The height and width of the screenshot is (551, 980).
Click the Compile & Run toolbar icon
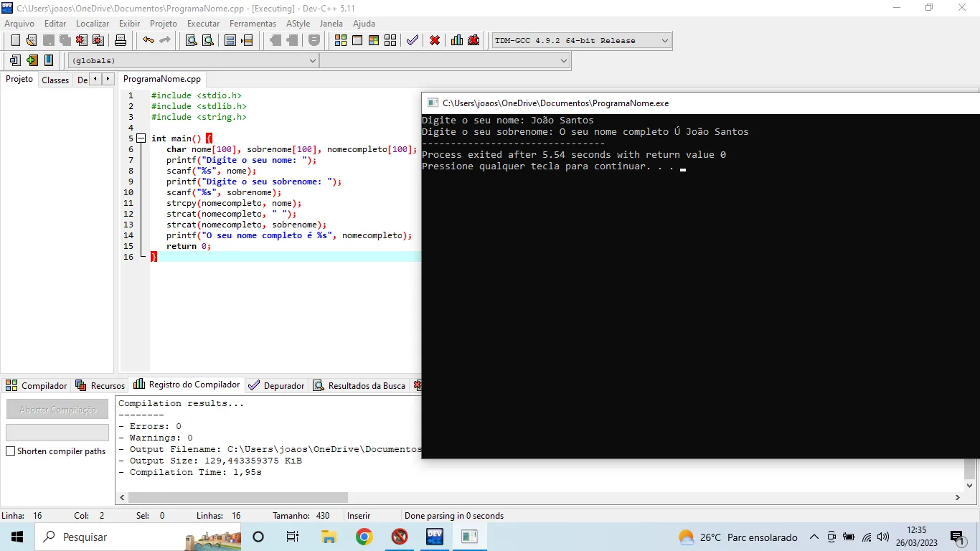tap(373, 40)
